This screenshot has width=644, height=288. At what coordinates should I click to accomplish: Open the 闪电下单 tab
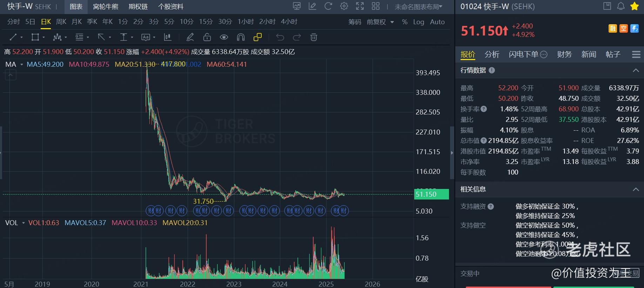[x=528, y=54]
